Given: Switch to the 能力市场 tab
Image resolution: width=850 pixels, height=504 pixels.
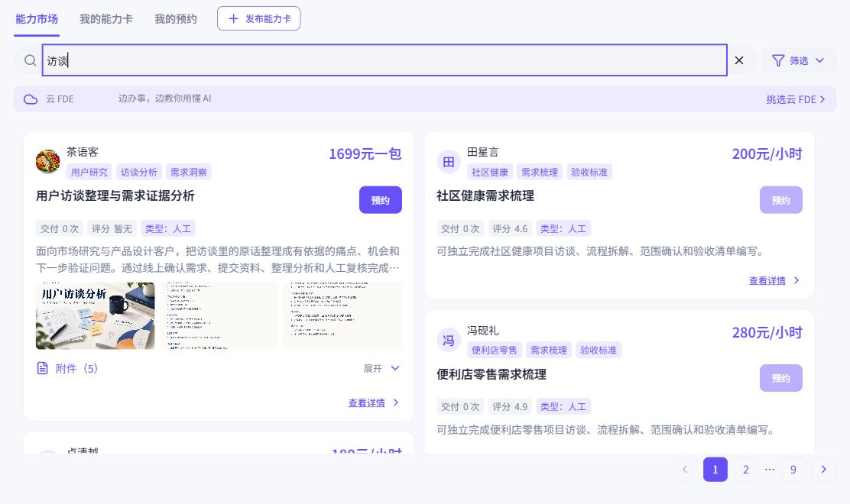Looking at the screenshot, I should (37, 19).
